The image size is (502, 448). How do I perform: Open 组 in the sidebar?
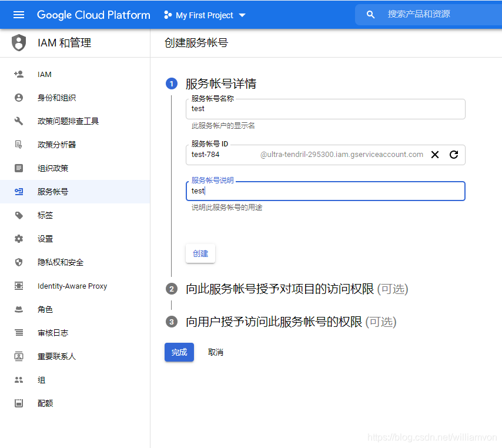pos(75,380)
